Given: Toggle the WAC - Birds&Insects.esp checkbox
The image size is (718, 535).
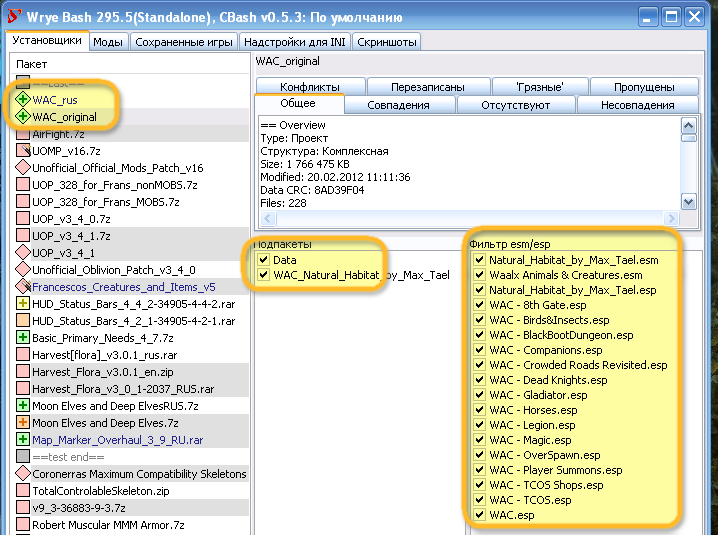Looking at the screenshot, I should tap(479, 320).
